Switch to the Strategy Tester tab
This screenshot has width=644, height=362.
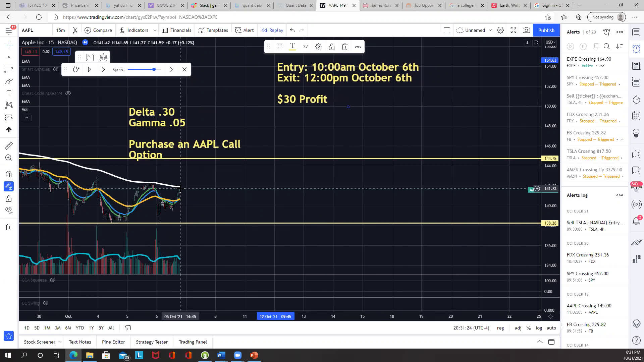(152, 342)
